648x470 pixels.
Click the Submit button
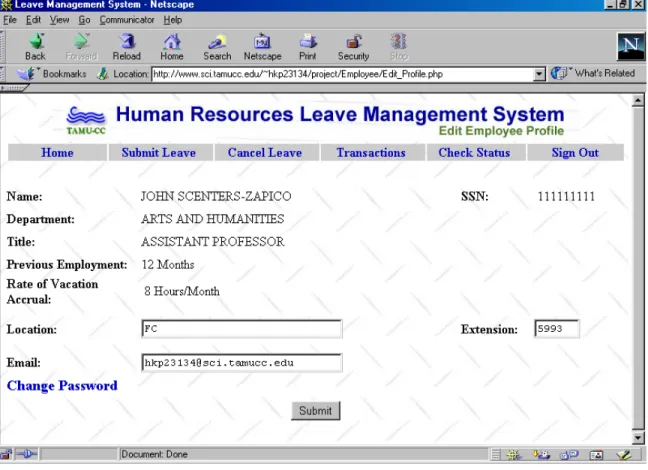pos(316,411)
